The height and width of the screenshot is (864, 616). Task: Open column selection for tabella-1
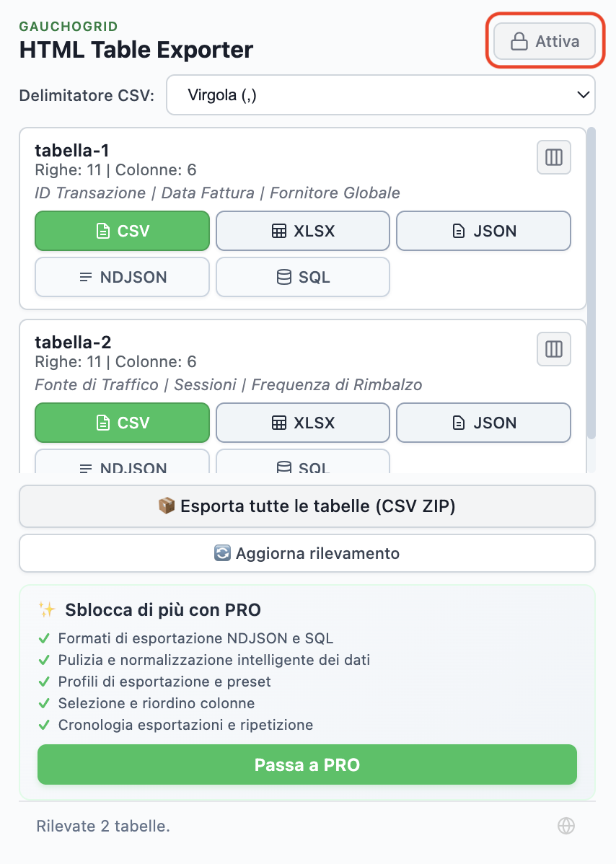(553, 157)
